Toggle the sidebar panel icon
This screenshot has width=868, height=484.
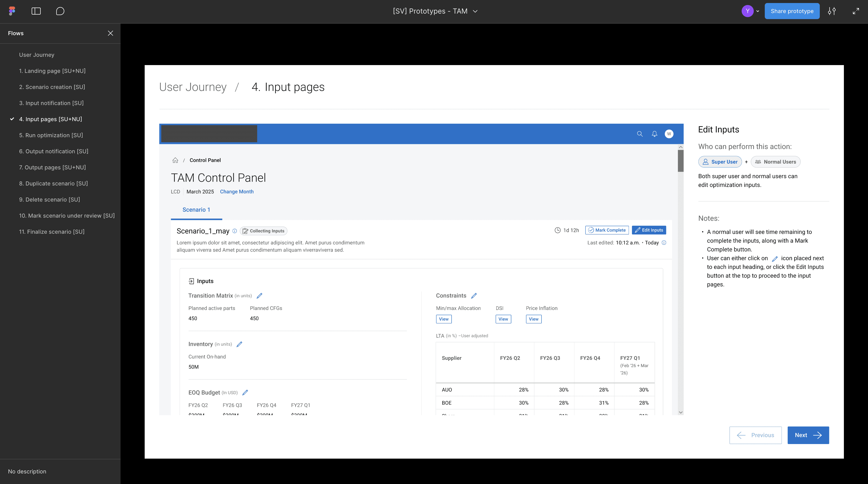36,11
